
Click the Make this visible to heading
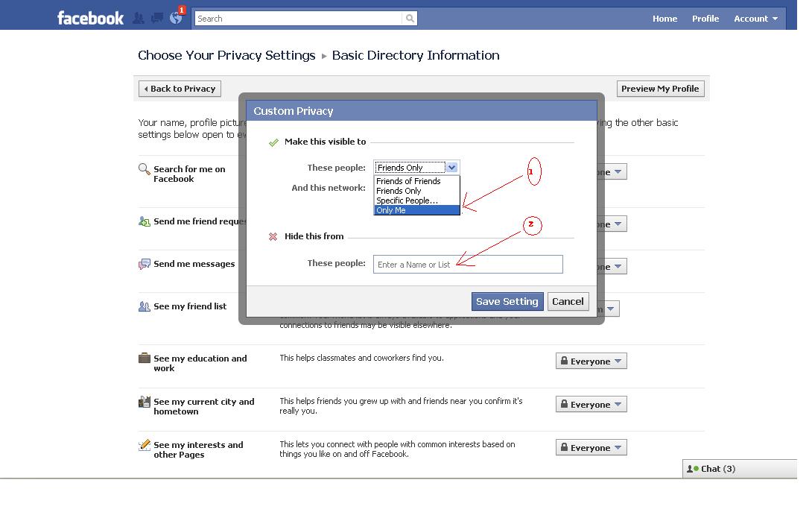click(x=326, y=142)
